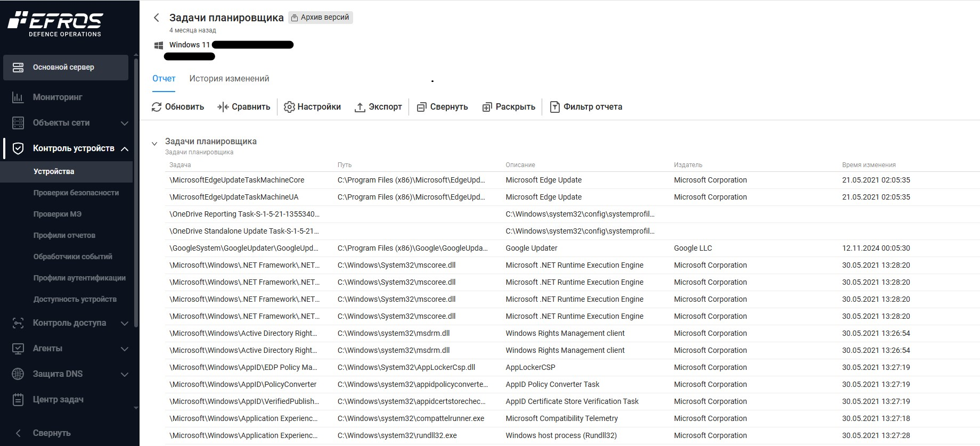The image size is (980, 446).
Task: Switch to the История изменений tab
Action: click(x=229, y=78)
